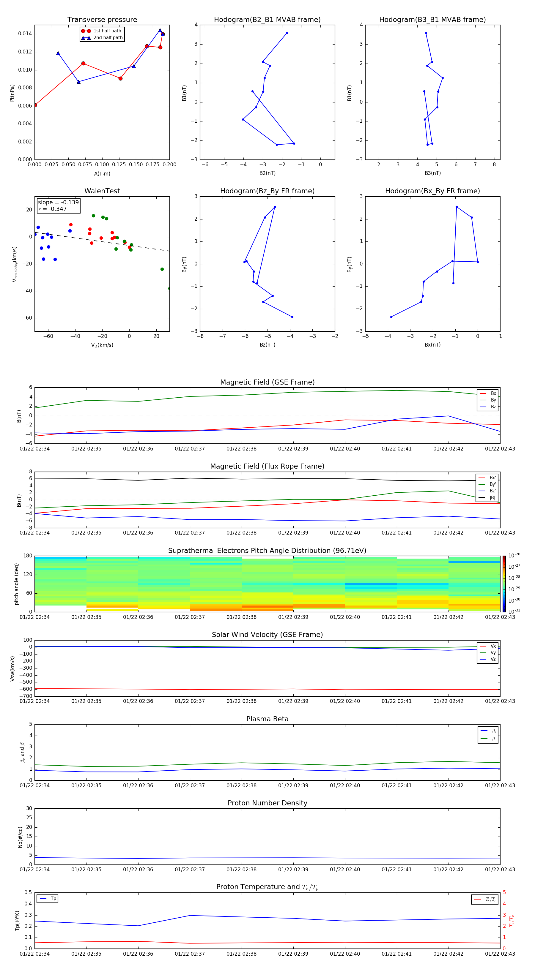
Task: Click the blue triangle marker near A=0.035
Action: point(58,53)
